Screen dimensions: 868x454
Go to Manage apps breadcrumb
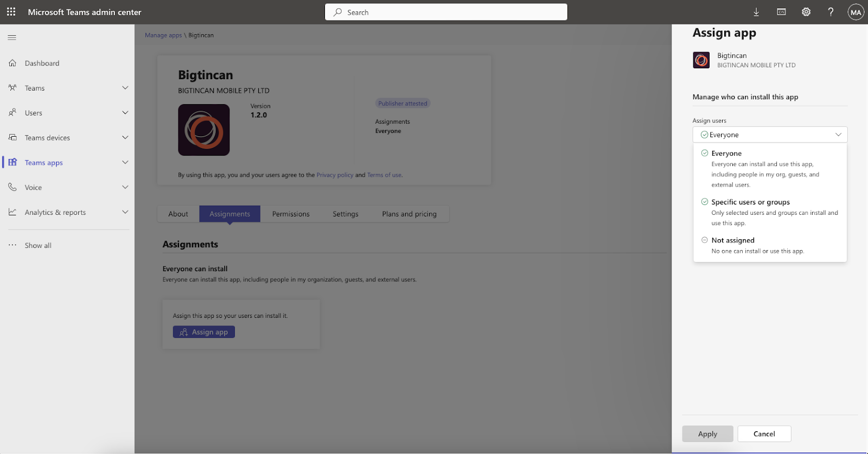163,35
